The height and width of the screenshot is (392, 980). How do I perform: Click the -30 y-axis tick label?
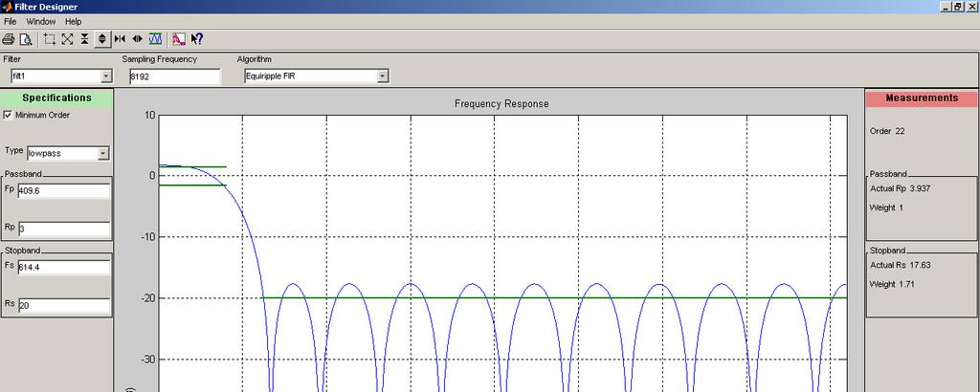[x=147, y=359]
